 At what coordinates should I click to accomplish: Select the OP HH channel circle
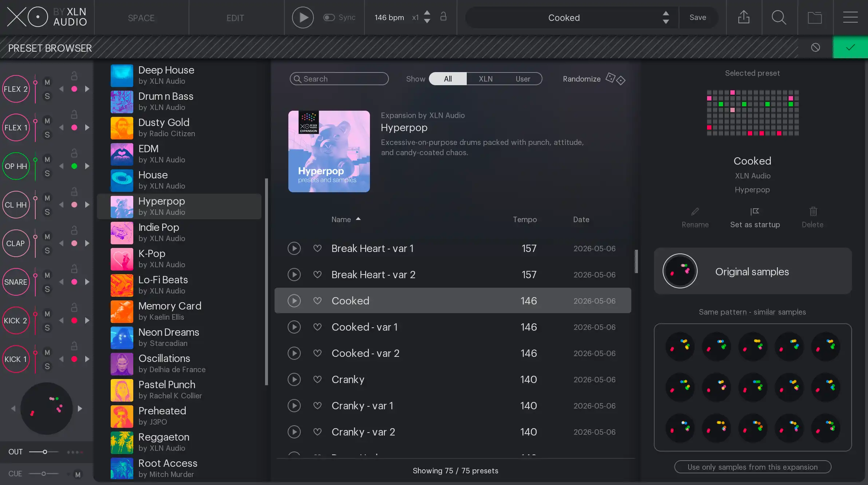coord(16,166)
